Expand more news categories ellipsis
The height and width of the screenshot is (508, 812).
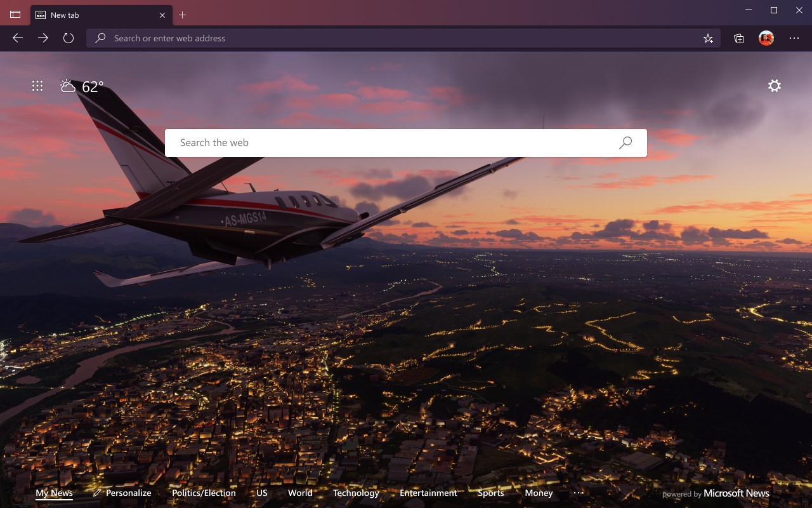(578, 493)
